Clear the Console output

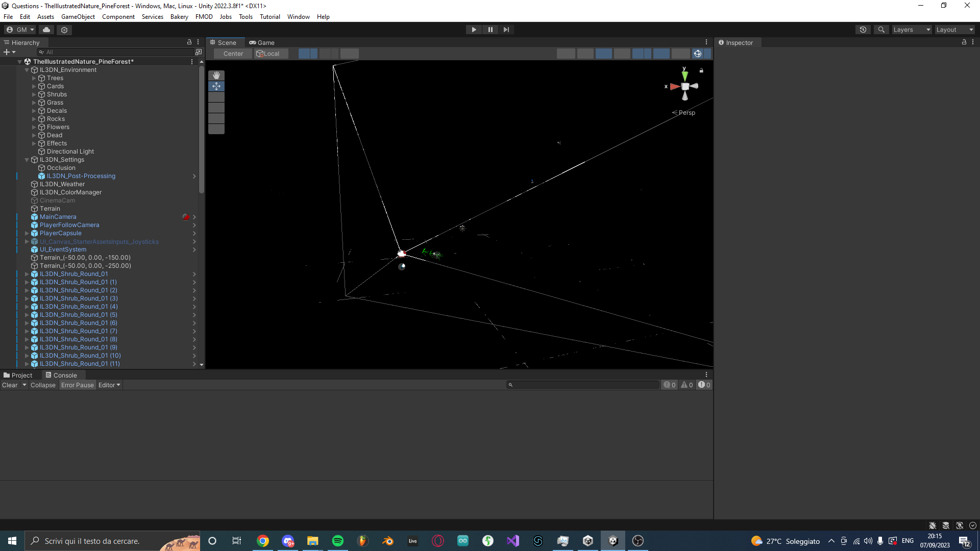[10, 385]
